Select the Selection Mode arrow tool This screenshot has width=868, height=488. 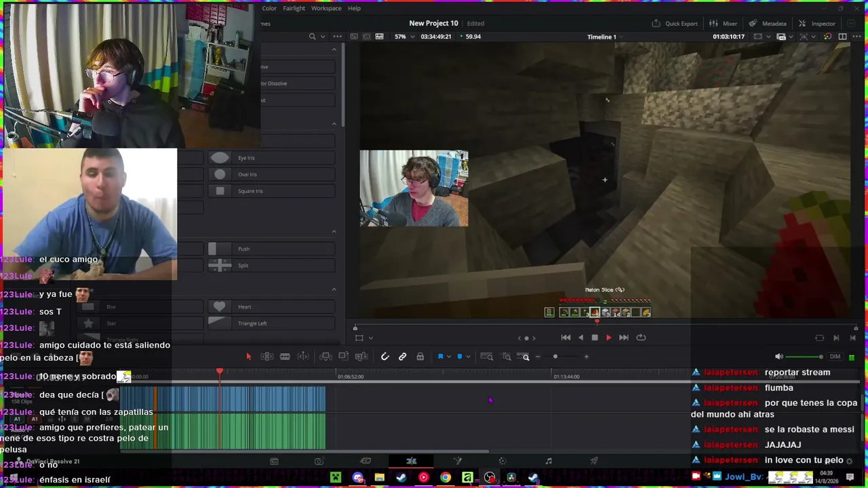click(x=248, y=357)
